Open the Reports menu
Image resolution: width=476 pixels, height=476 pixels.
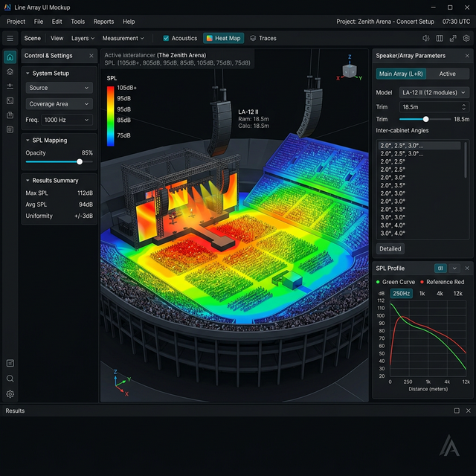(103, 22)
